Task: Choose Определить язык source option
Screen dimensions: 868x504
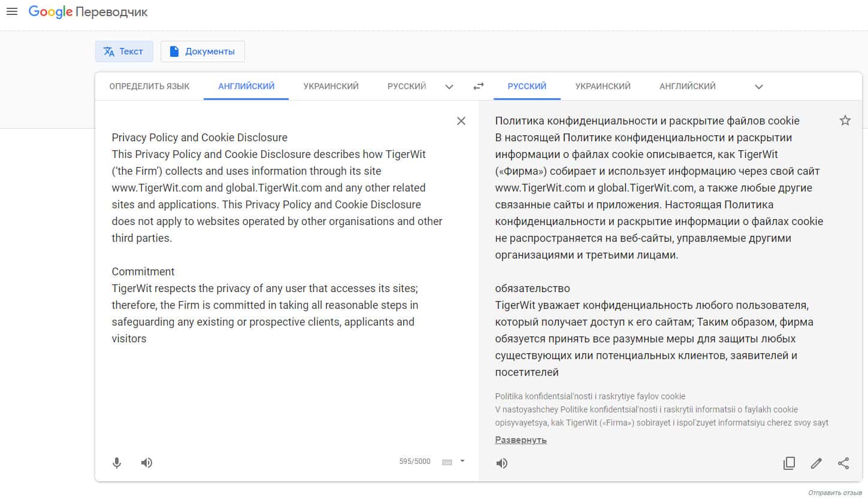Action: (149, 86)
